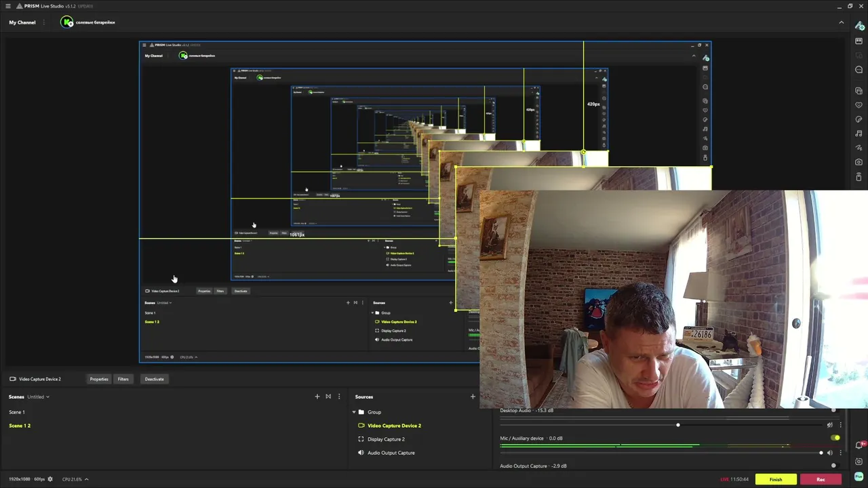Image resolution: width=868 pixels, height=488 pixels.
Task: Click the red Rec button
Action: point(821,479)
